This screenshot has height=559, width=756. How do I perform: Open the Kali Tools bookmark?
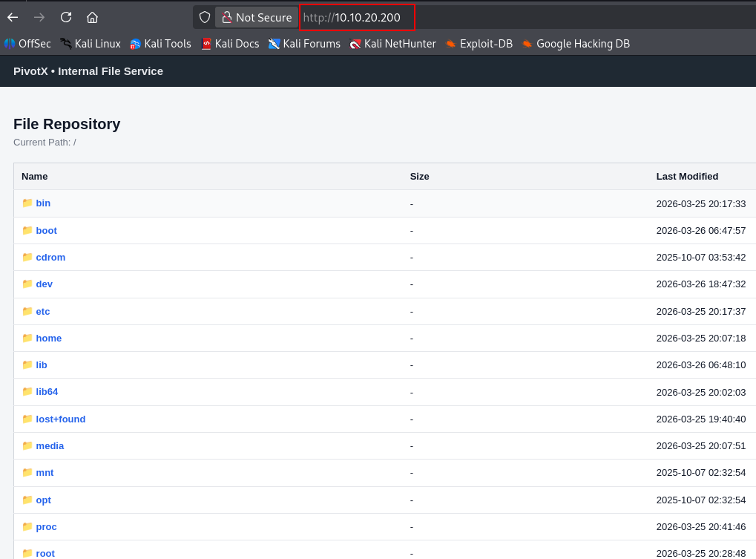point(160,44)
